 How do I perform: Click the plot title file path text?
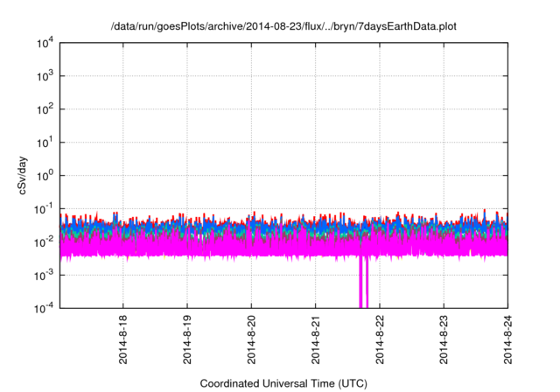[283, 26]
